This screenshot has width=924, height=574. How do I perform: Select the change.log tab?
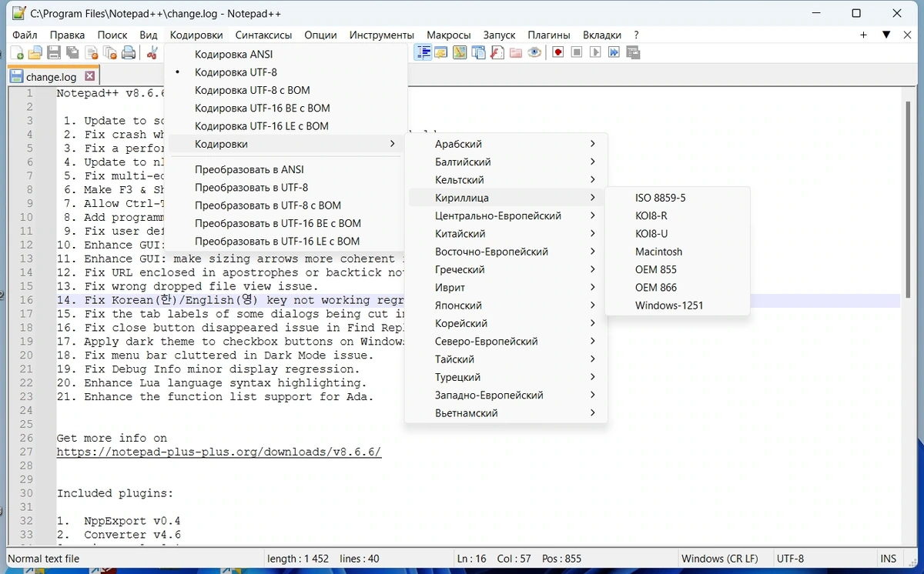click(x=52, y=76)
